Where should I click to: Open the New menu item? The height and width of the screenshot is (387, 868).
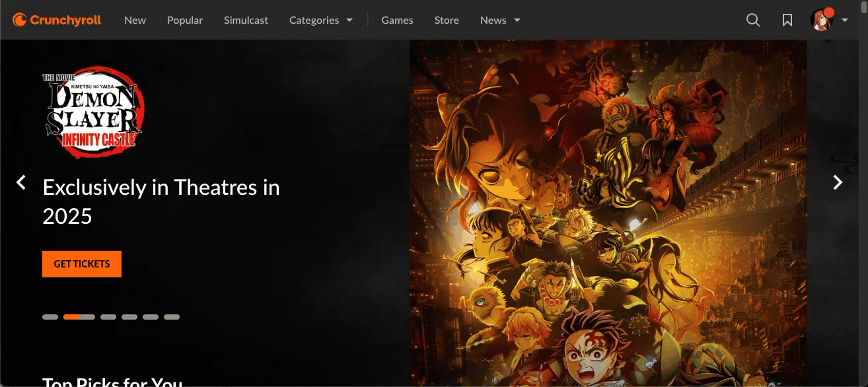click(135, 20)
